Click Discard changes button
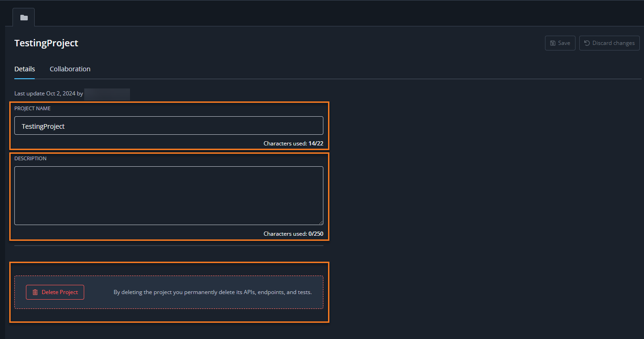 (x=609, y=43)
